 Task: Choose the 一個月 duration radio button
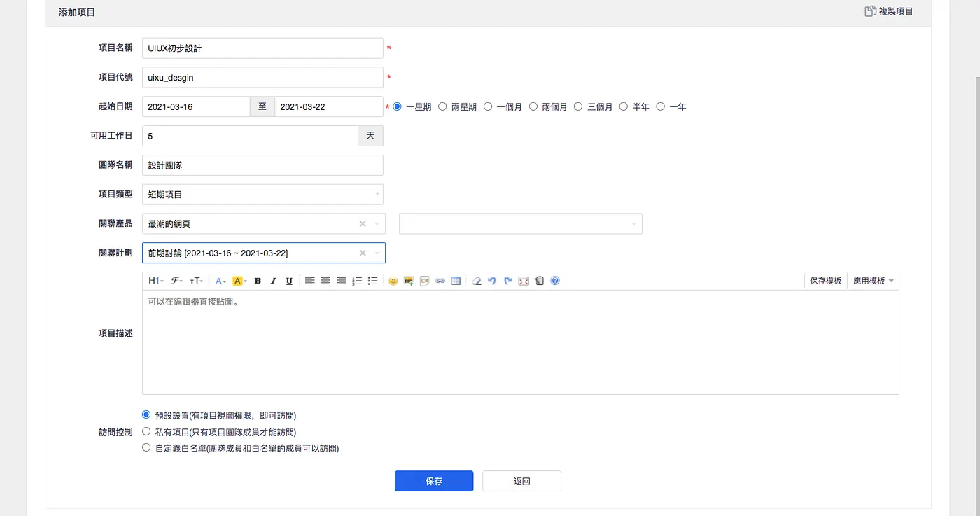coord(488,106)
